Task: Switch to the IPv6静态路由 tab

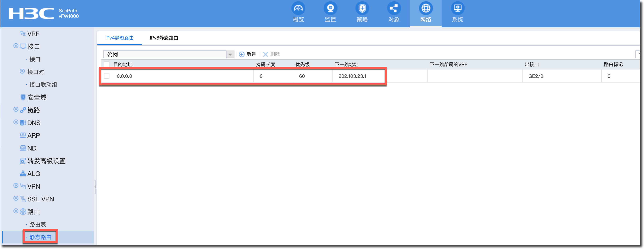Action: (164, 38)
